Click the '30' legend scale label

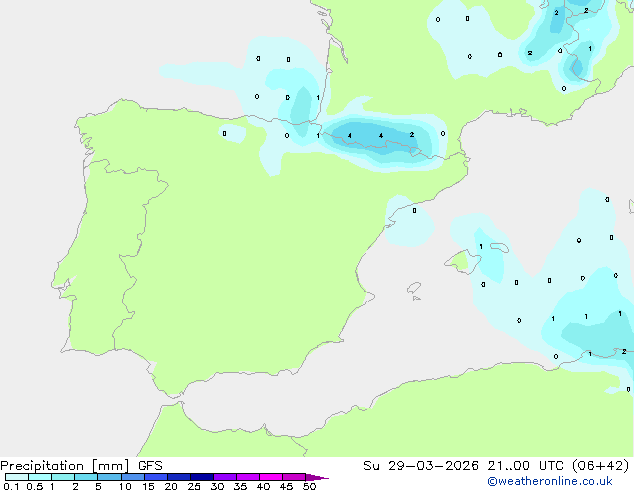[217, 486]
